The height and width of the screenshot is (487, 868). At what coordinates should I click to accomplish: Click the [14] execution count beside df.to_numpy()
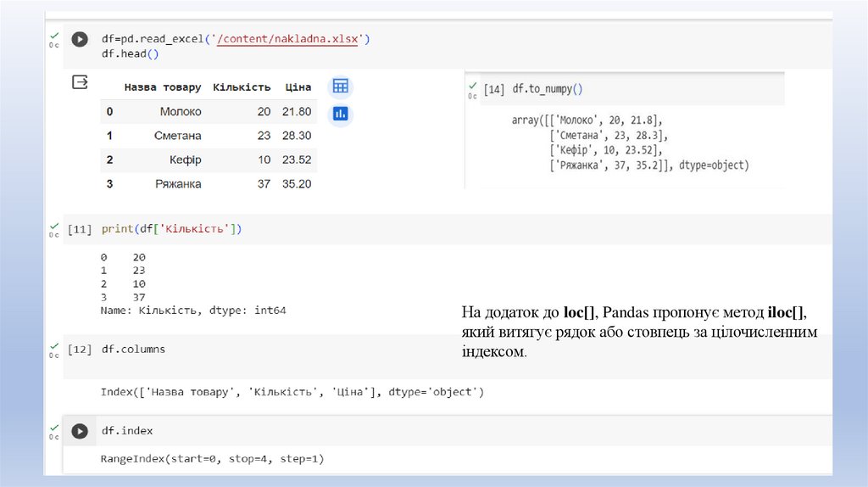[x=493, y=89]
